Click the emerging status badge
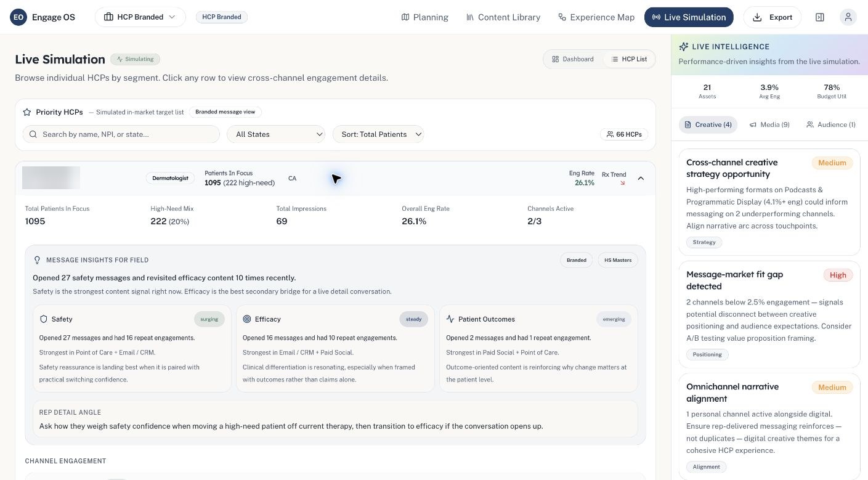868x480 pixels. pyautogui.click(x=614, y=319)
